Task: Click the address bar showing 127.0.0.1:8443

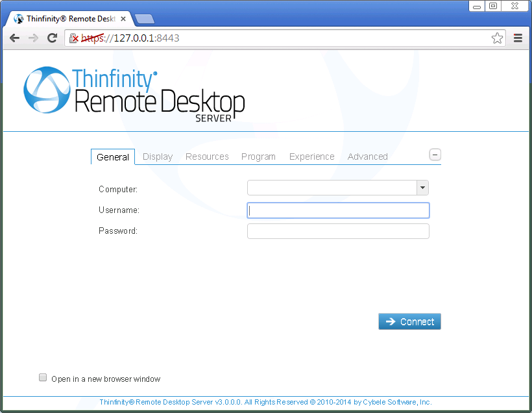Action: coord(284,38)
